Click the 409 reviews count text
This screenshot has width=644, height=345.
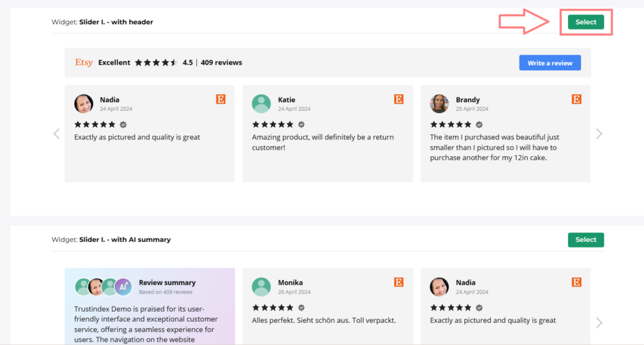221,63
